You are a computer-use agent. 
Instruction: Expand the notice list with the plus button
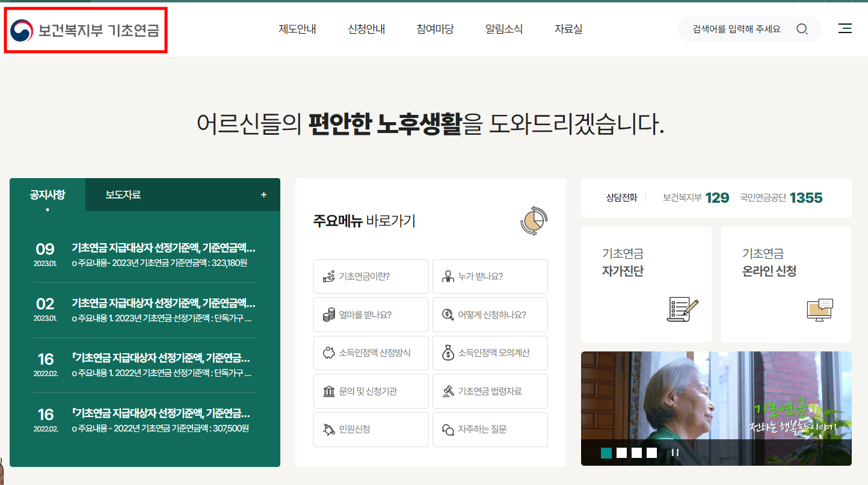coord(263,194)
